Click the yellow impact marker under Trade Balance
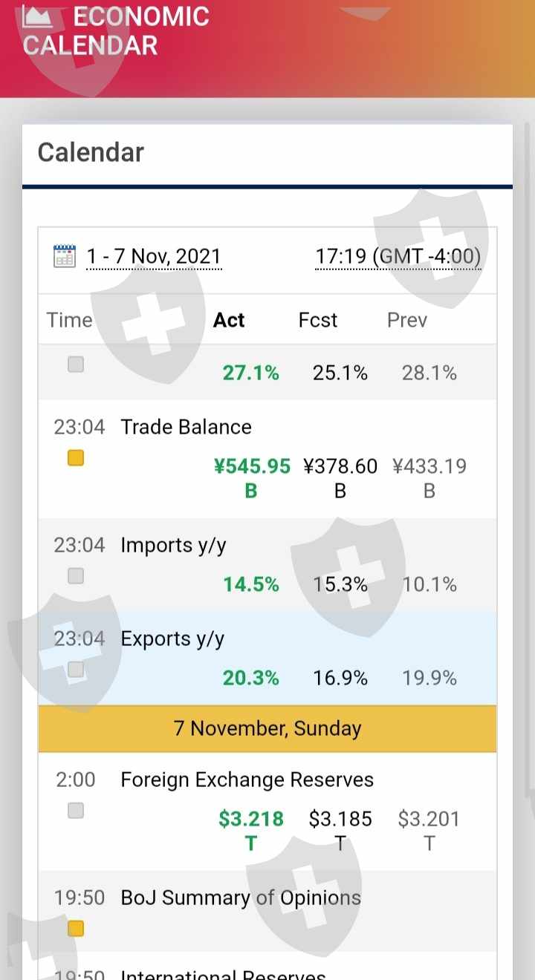 tap(76, 458)
